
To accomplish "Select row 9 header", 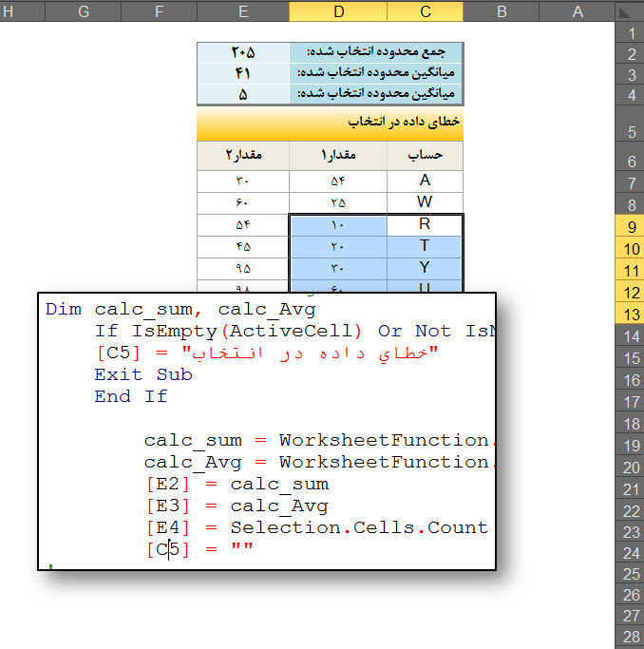I will pos(631,226).
